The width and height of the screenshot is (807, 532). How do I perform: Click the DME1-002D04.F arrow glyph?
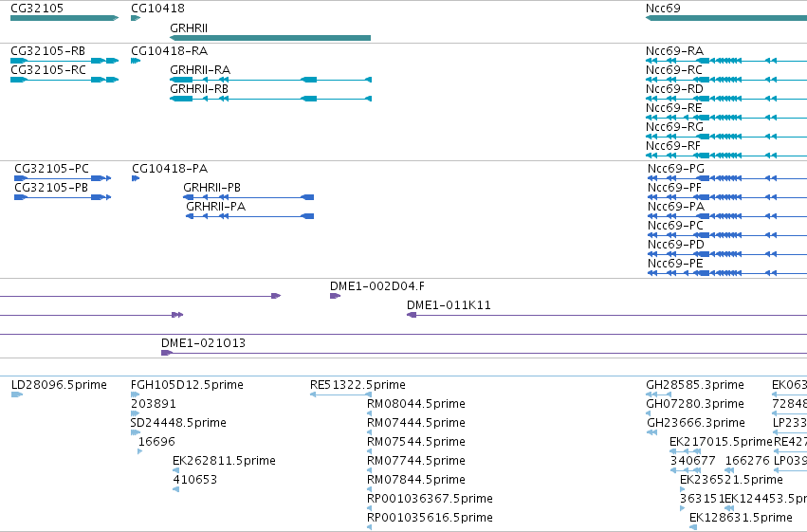[336, 296]
